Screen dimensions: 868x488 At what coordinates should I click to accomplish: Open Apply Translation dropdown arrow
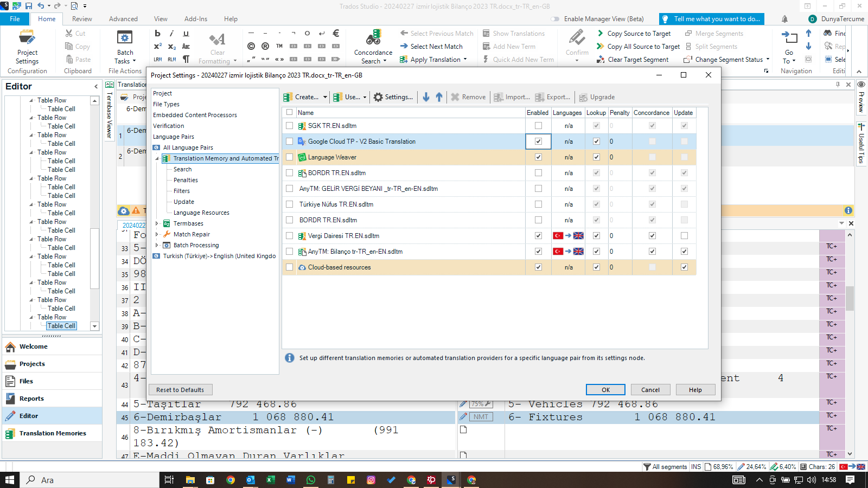pyautogui.click(x=465, y=60)
